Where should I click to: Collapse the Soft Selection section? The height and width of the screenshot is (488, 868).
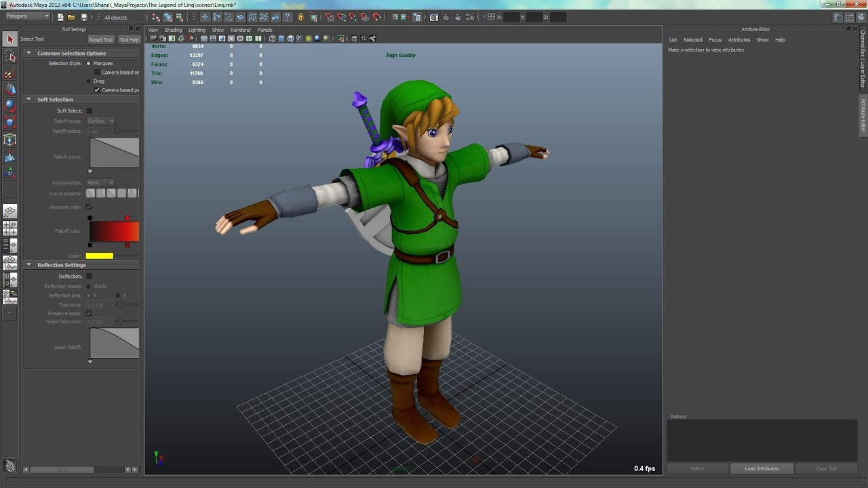pyautogui.click(x=28, y=99)
